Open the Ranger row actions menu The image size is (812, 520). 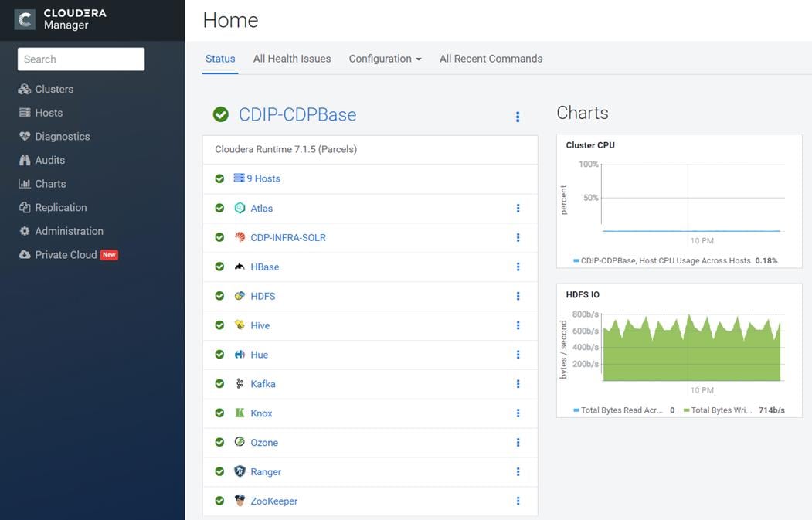pos(518,471)
